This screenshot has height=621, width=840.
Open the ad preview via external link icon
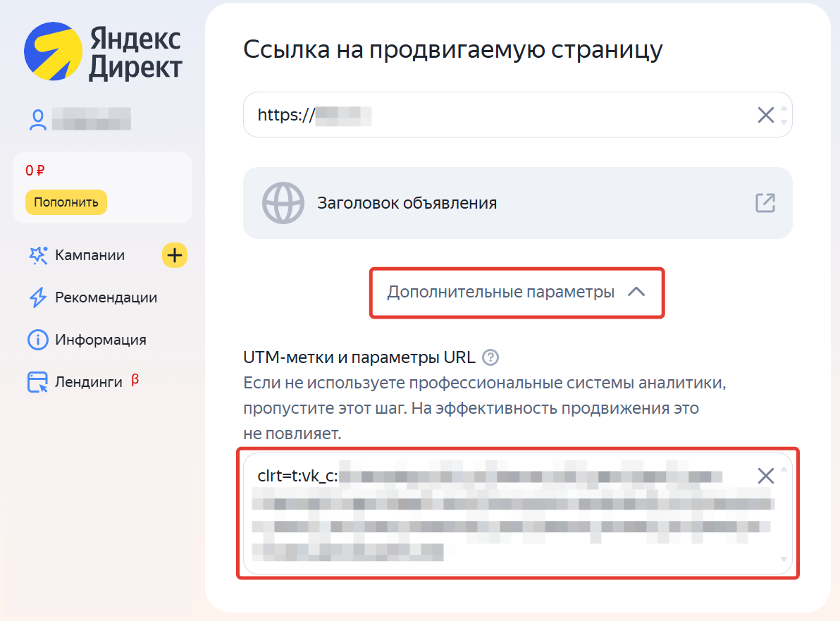point(764,203)
